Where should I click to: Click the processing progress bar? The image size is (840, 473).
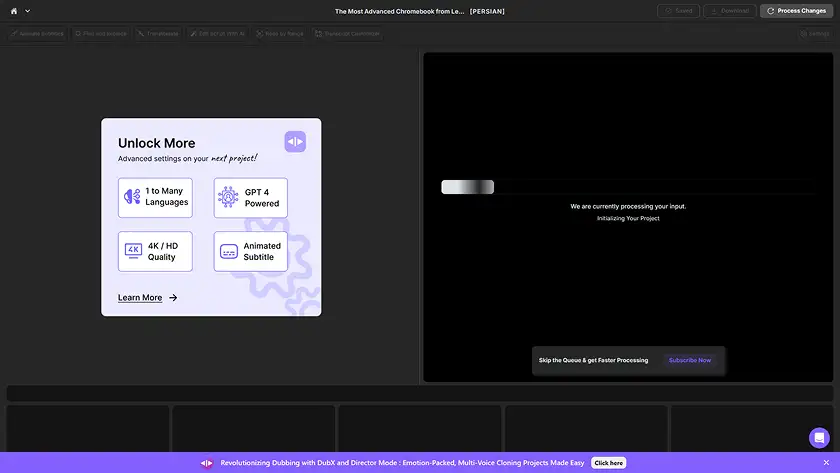(468, 187)
